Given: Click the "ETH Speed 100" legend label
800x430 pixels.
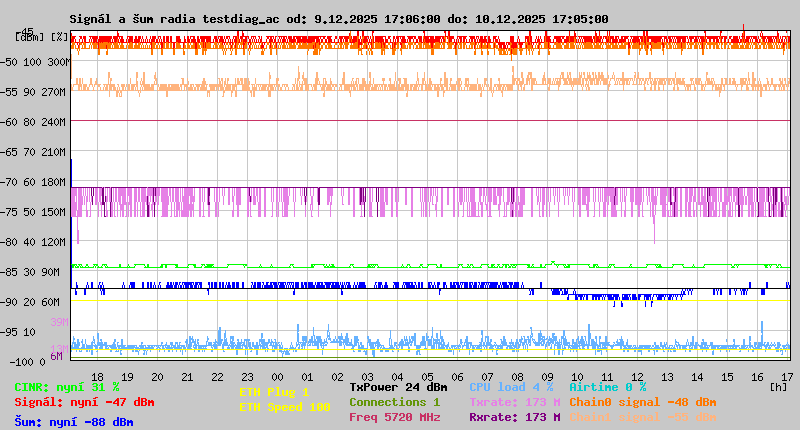Looking at the screenshot, I should [x=285, y=408].
